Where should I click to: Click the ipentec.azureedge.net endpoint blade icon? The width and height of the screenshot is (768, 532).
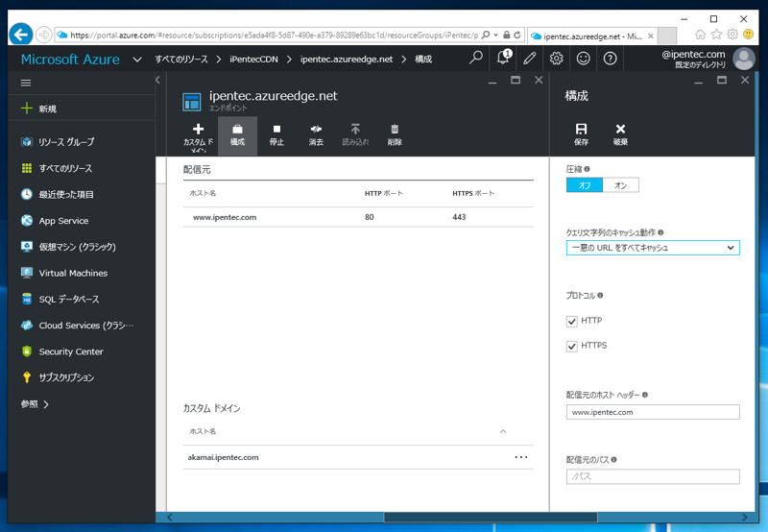pos(192,102)
